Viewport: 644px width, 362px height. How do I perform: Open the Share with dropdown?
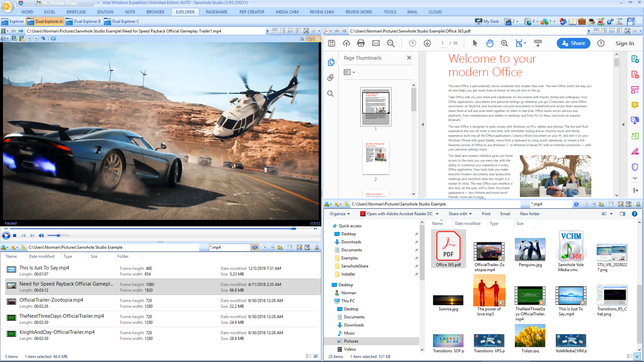[x=460, y=214]
